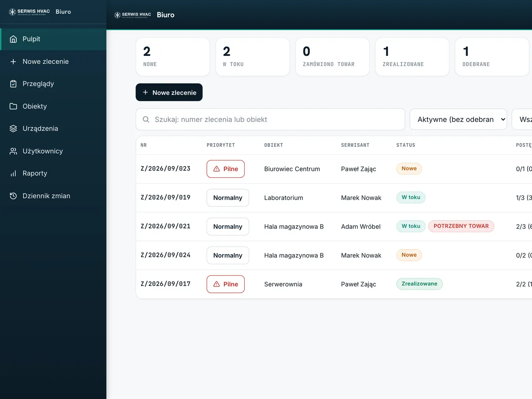Click Normalny priority badge for Z/2026/09/021
532x399 pixels.
[228, 227]
